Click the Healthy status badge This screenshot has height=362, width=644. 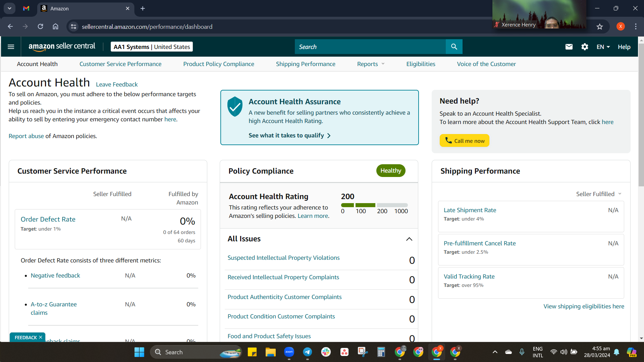[391, 171]
